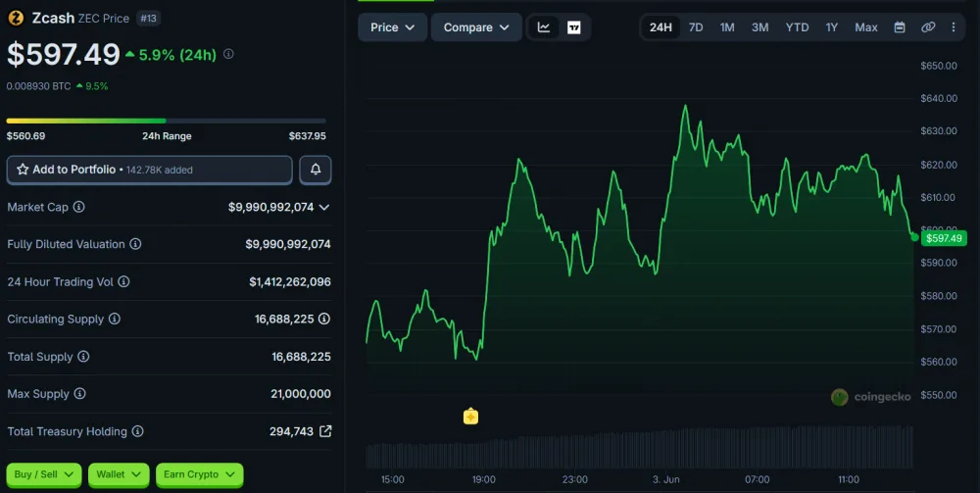Select the 3M time range tab
Viewport: 980px width, 493px height.
coord(760,27)
